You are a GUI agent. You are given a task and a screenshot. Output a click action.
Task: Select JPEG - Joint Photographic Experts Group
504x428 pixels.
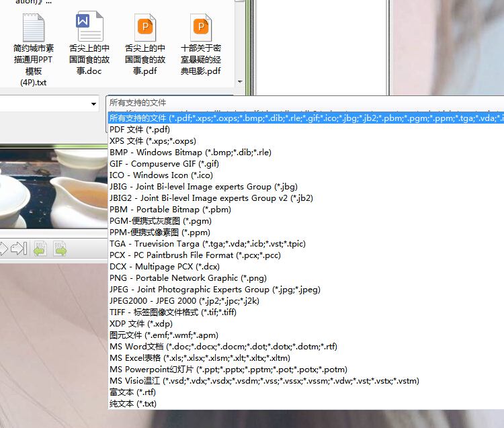(x=306, y=289)
